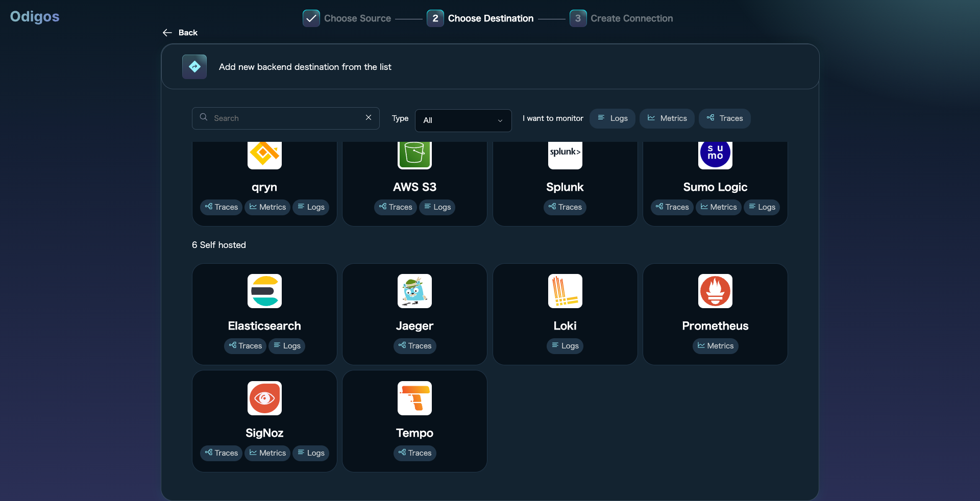Click the search magnifier icon

coord(204,117)
